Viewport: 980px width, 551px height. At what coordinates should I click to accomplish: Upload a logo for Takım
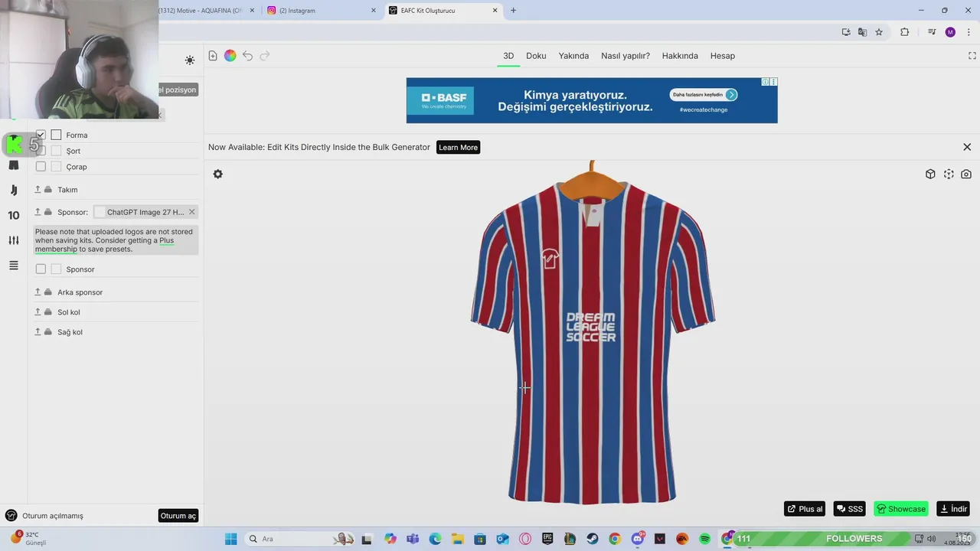pyautogui.click(x=38, y=190)
